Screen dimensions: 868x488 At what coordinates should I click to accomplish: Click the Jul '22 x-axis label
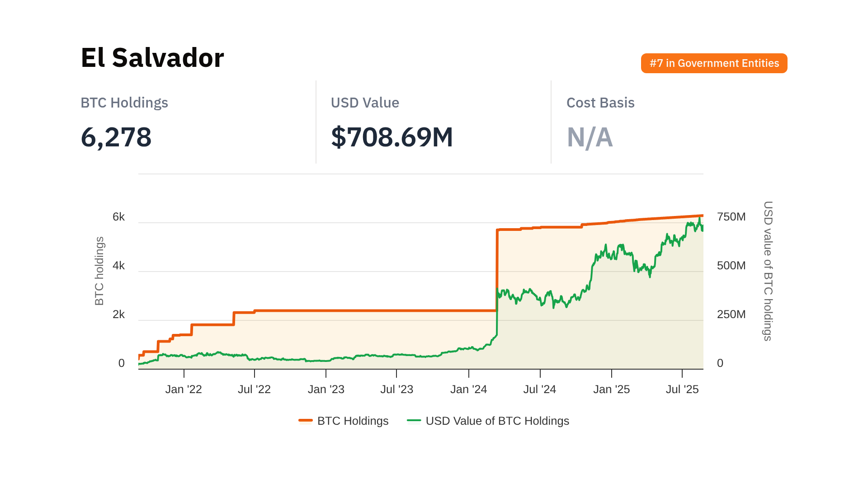pos(254,389)
